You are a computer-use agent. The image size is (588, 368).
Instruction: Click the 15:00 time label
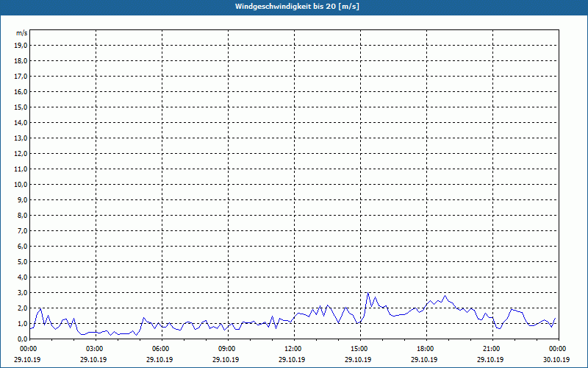pos(360,349)
